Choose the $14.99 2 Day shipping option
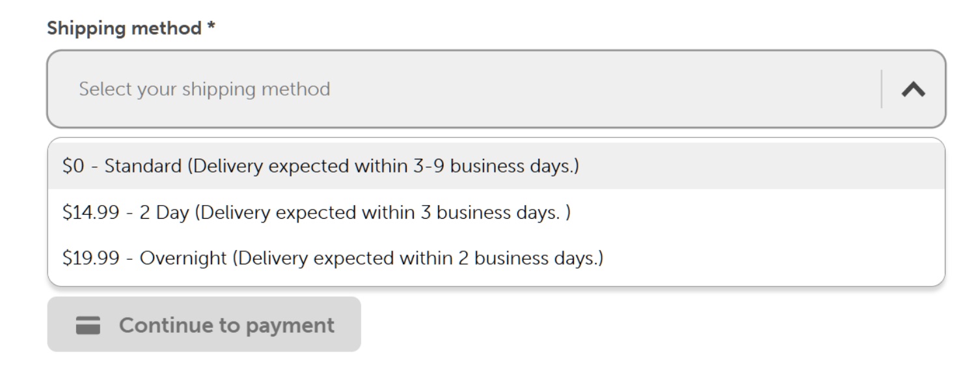Image resolution: width=980 pixels, height=371 pixels. pos(496,213)
